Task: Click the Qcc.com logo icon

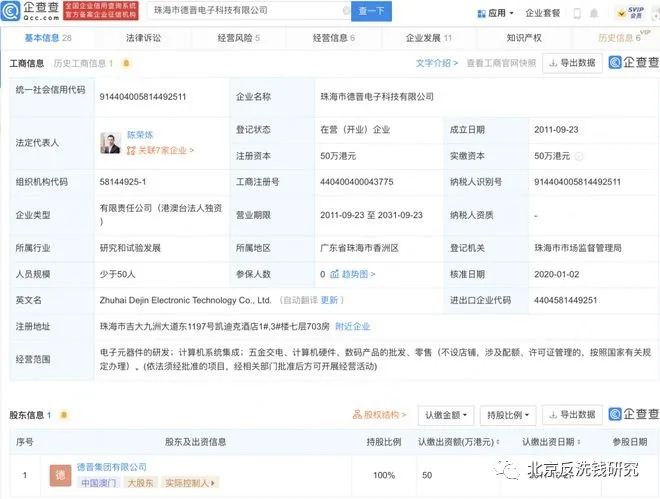Action: pos(11,11)
